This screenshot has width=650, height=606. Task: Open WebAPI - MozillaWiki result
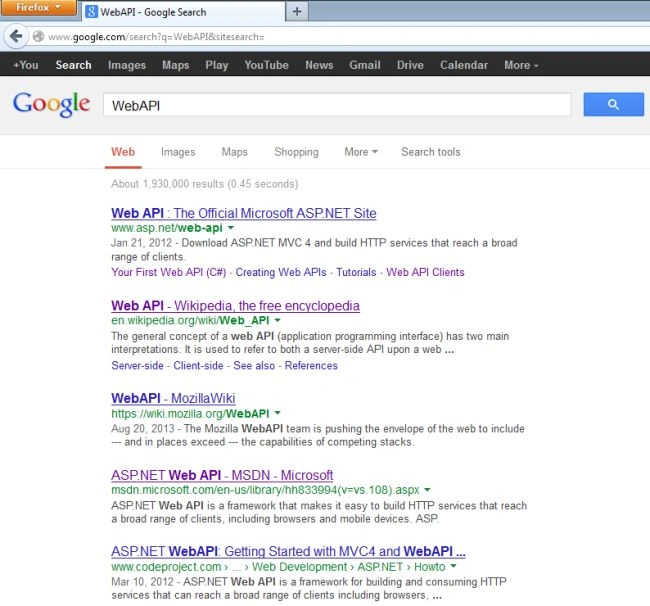point(173,398)
